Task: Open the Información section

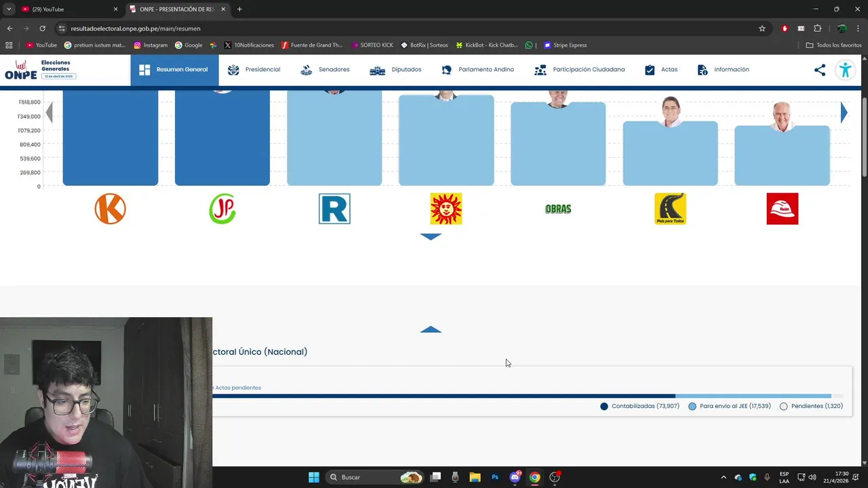Action: 723,70
